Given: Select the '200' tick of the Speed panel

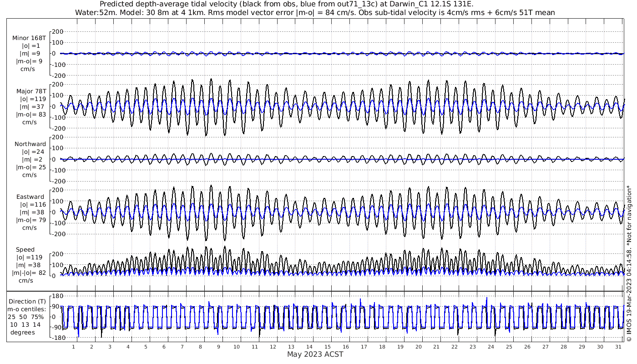Looking at the screenshot, I should [57, 254].
